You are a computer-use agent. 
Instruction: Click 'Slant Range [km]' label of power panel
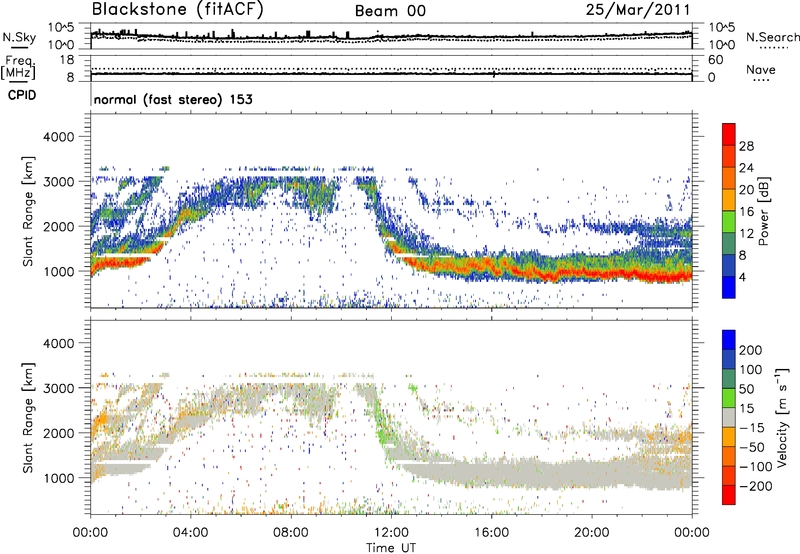click(x=28, y=212)
